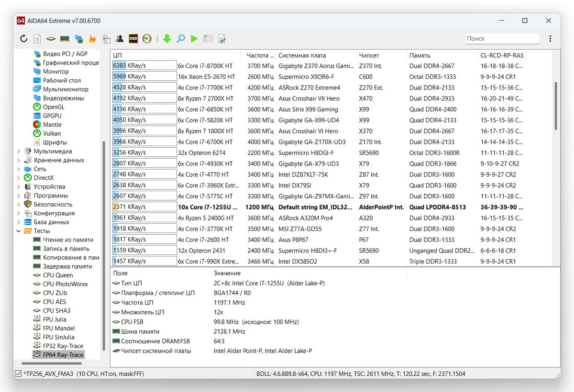Open Монитор in the sidebar
574x392 pixels.
[x=55, y=71]
